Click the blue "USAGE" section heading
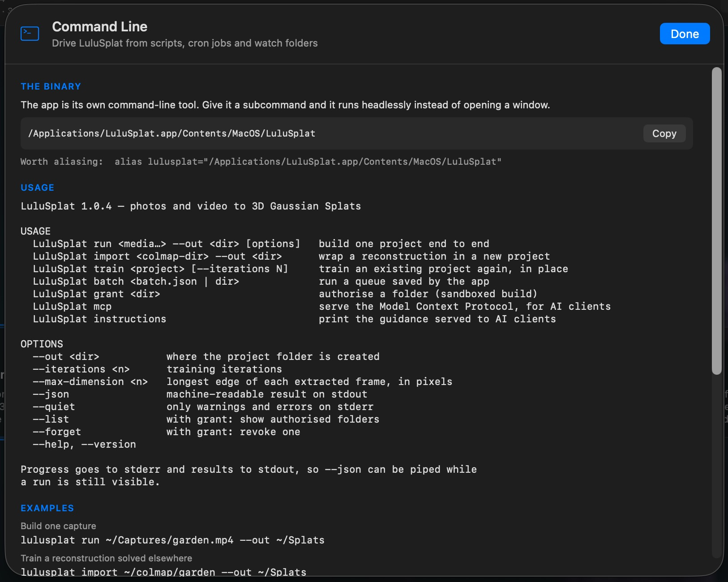Viewport: 728px width, 582px height. pos(37,188)
